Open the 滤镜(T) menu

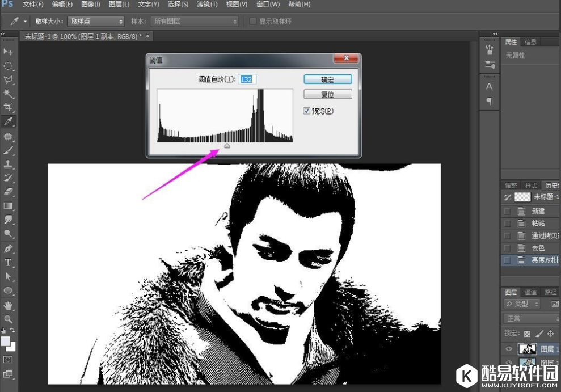coord(207,5)
